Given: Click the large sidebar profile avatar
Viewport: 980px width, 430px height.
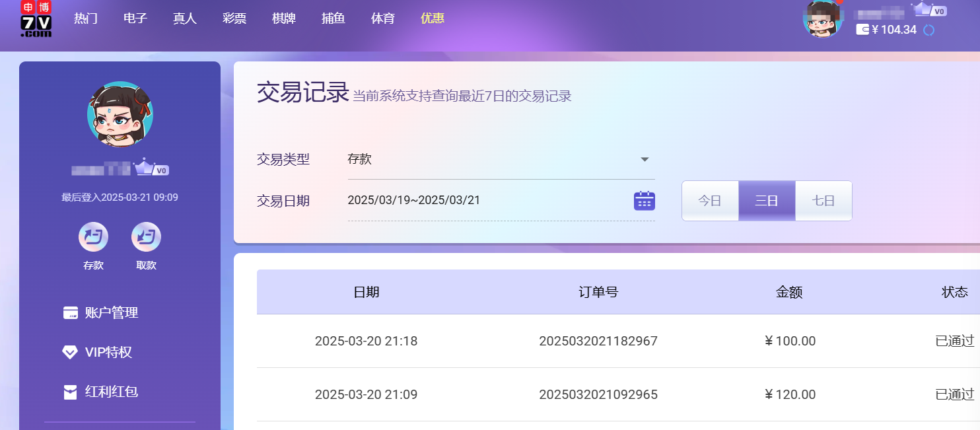Looking at the screenshot, I should (x=120, y=114).
